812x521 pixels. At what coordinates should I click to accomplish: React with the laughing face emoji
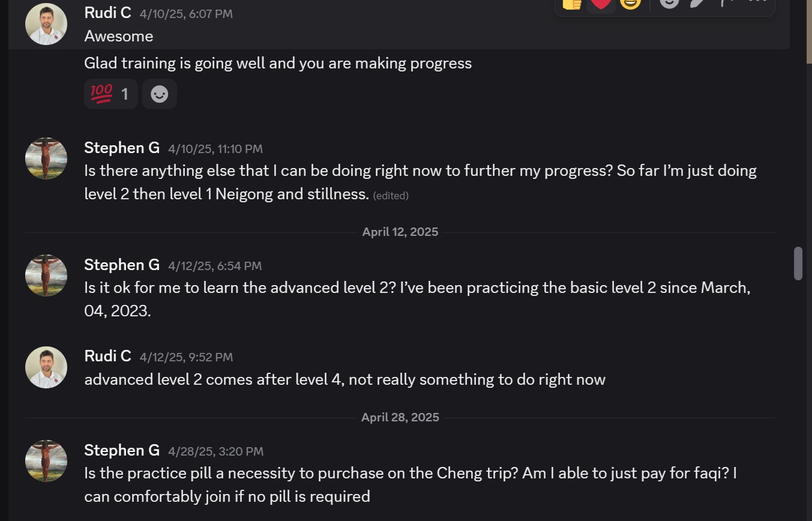[x=630, y=4]
